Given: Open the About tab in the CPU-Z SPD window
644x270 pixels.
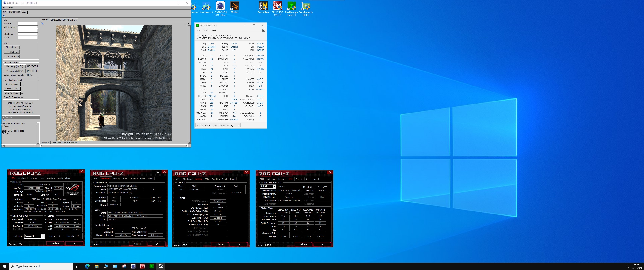Looking at the screenshot, I should (316, 179).
